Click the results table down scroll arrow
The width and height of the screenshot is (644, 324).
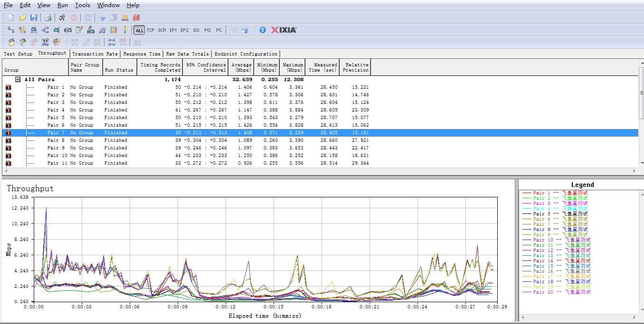pos(642,163)
